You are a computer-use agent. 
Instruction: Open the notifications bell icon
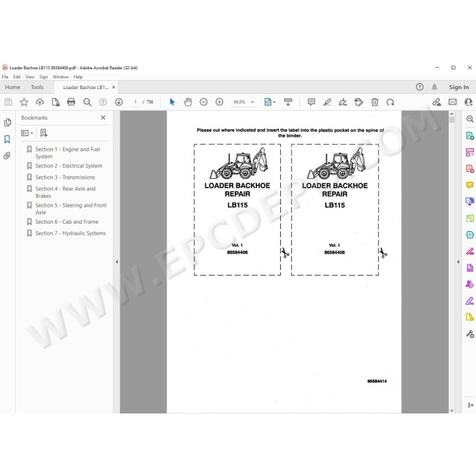click(435, 87)
